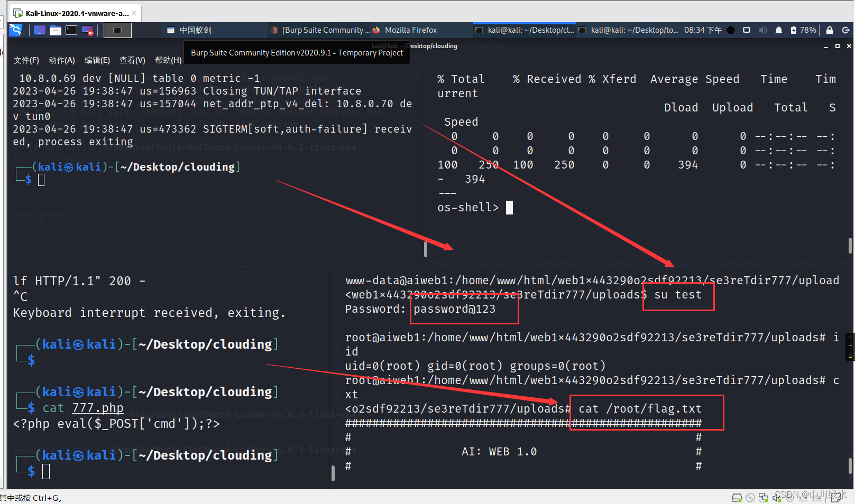Click the net_addr_ptp_v4_del log line
Screen dimensions: 855x504
[213, 110]
